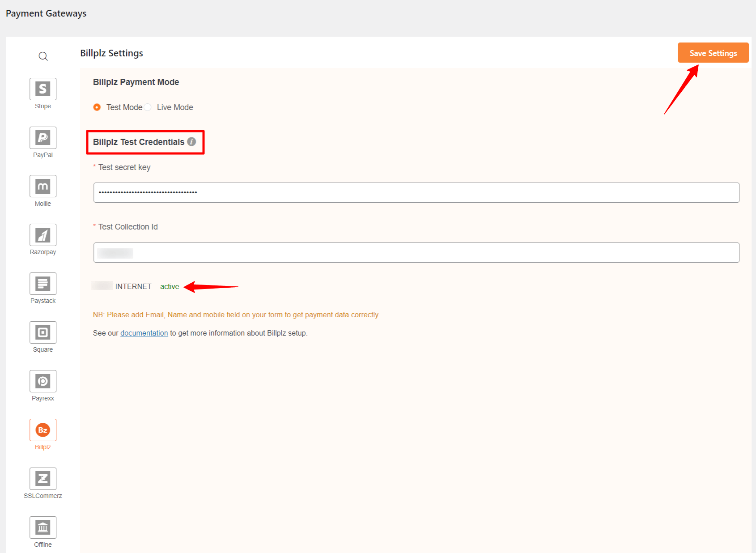
Task: Click the 'Payment Gateways' page title
Action: pos(46,13)
